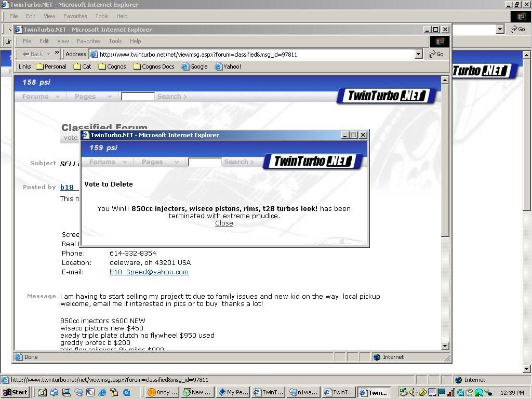
Task: Open the File menu
Action: point(26,41)
